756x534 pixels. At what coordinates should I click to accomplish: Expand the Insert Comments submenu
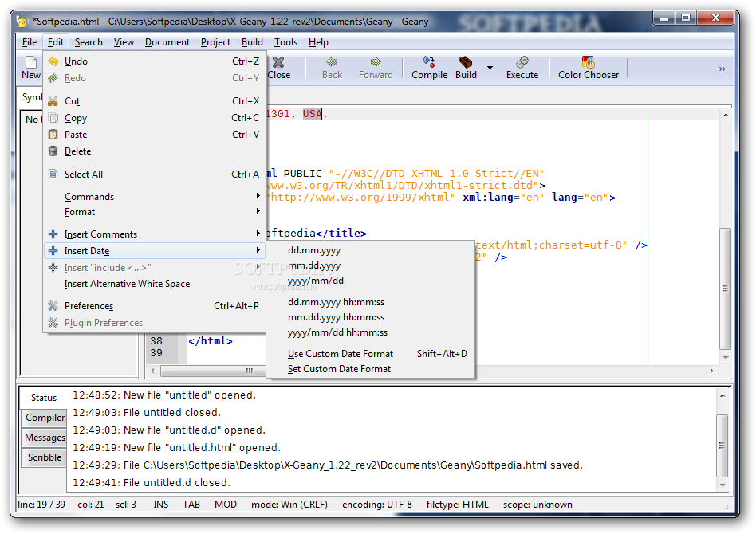tap(156, 234)
